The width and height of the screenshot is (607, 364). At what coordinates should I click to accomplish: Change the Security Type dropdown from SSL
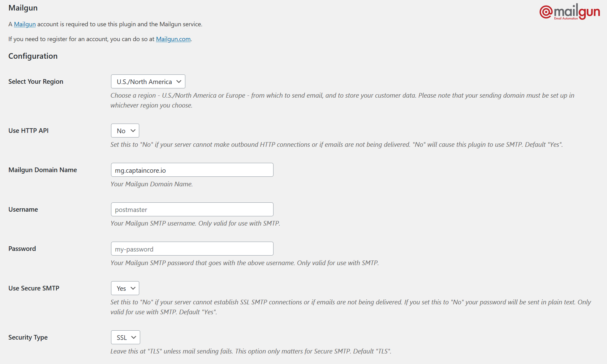pos(126,337)
